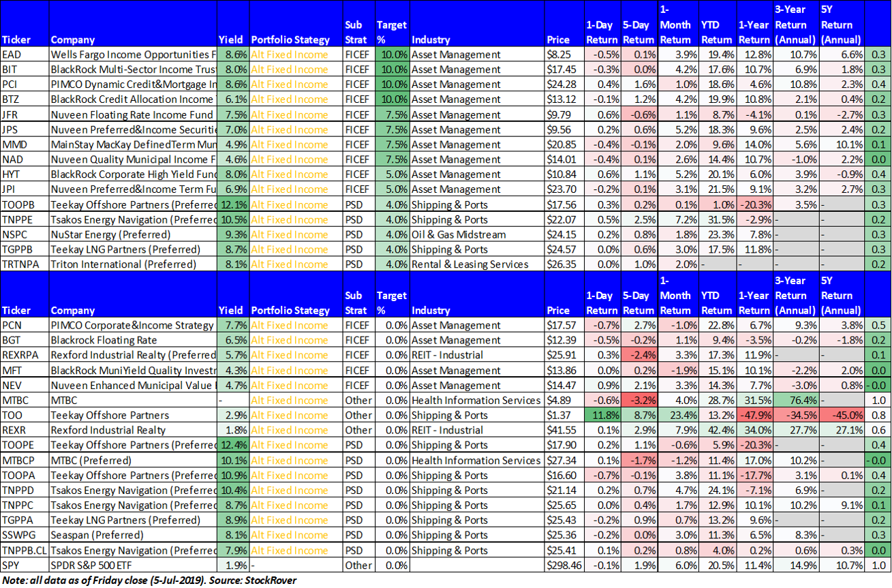Select the BIT ticker cell

click(x=25, y=69)
